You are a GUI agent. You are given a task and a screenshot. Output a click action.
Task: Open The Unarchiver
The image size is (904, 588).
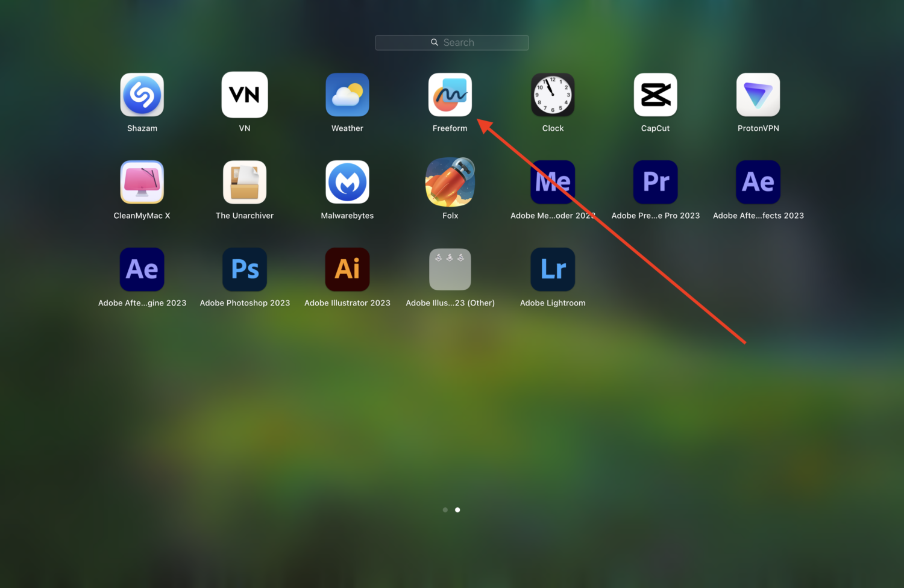[245, 182]
